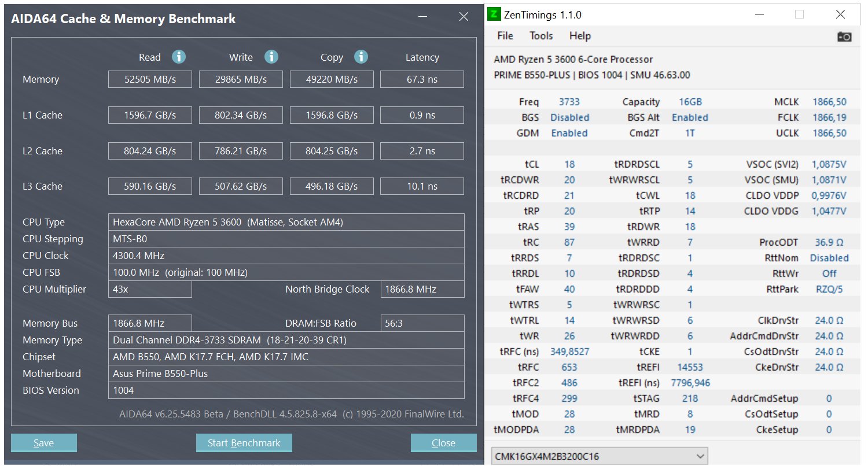The width and height of the screenshot is (868, 466).
Task: Click the tRC value 87
Action: [x=569, y=242]
